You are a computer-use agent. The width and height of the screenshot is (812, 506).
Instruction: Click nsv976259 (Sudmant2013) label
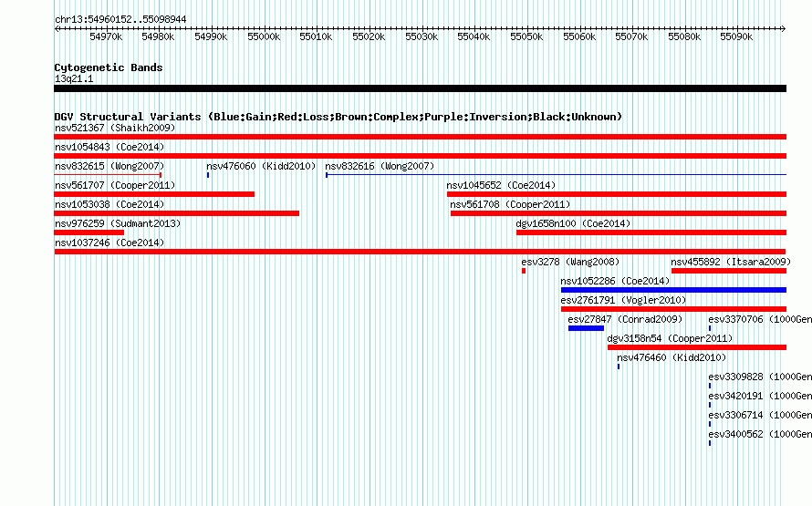(x=118, y=223)
